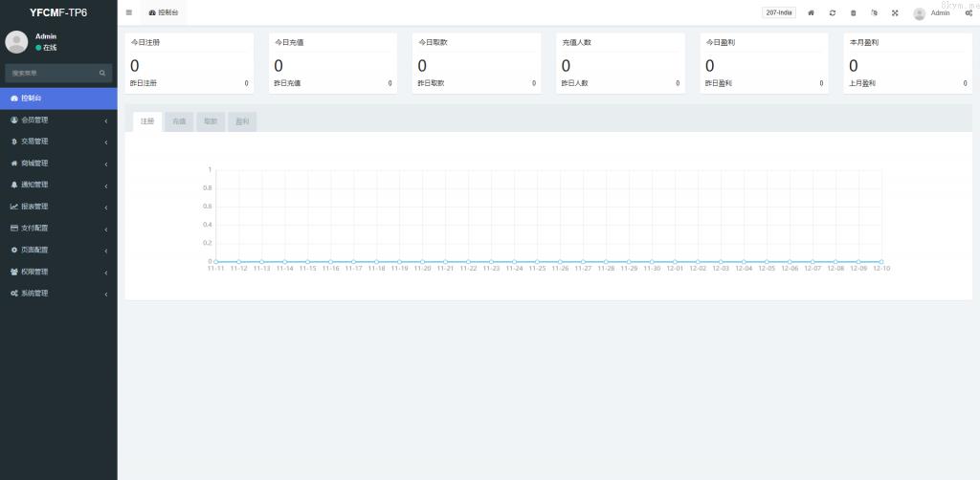
Task: Open the 控制台 page tab in the top bar
Action: [163, 12]
